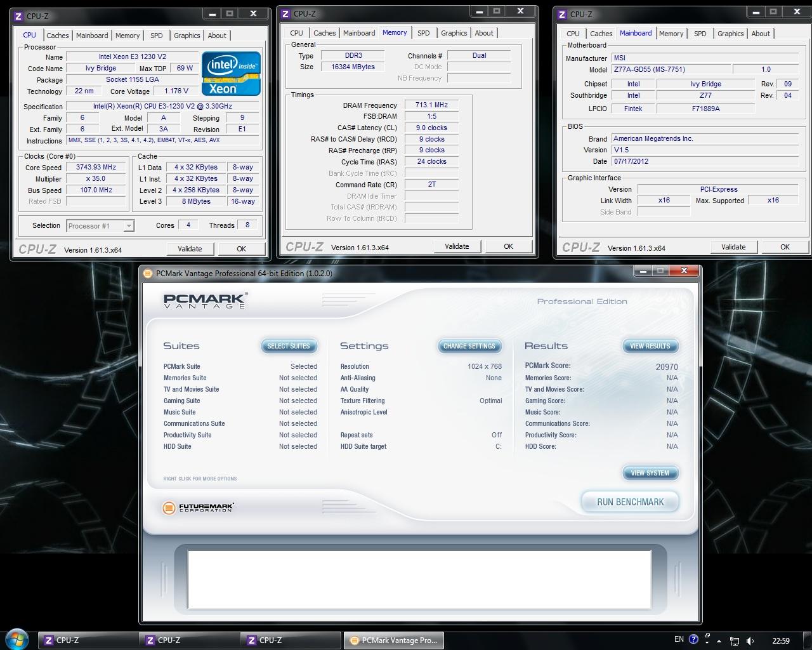The height and width of the screenshot is (650, 812).
Task: Open the Caches tab in the Mainboard window
Action: [x=601, y=34]
